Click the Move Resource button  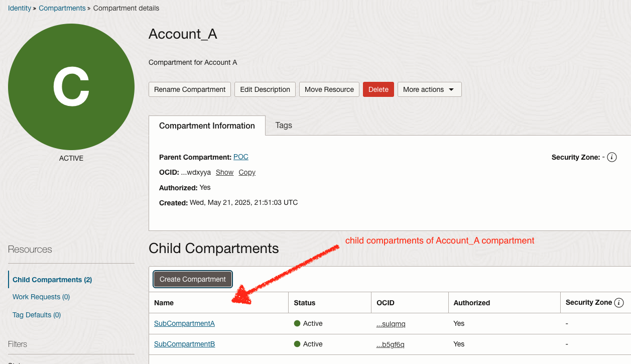(x=329, y=89)
